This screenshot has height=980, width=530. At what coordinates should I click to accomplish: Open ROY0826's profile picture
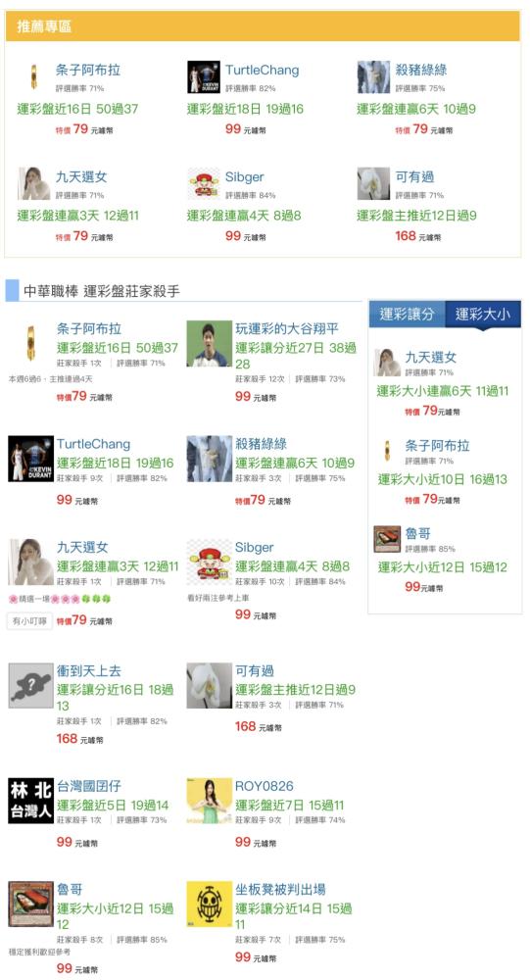[x=210, y=801]
